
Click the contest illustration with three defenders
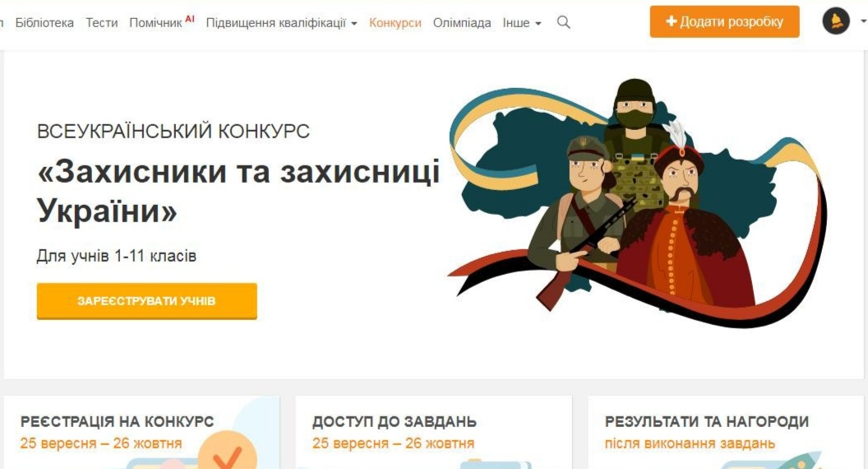coord(636,202)
